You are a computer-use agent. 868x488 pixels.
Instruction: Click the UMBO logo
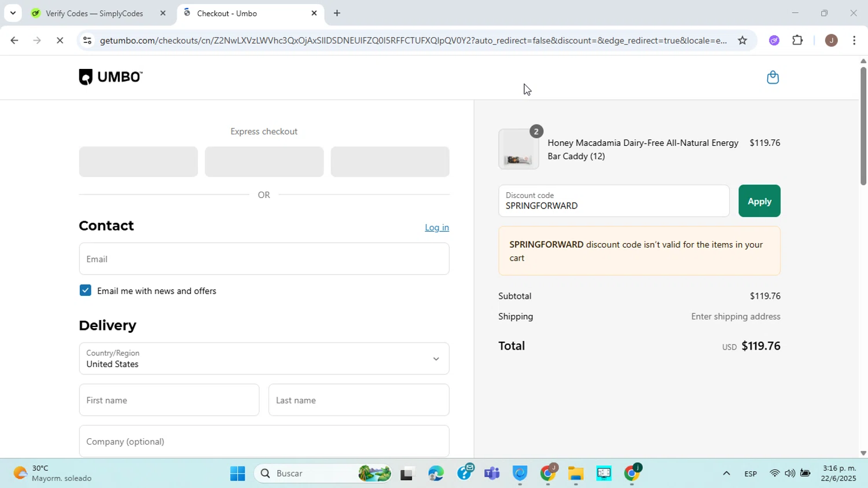point(111,77)
